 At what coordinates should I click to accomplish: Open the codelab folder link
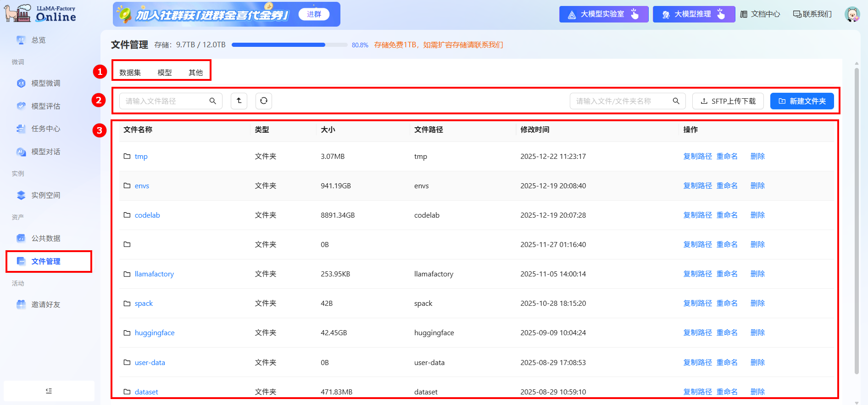tap(147, 215)
